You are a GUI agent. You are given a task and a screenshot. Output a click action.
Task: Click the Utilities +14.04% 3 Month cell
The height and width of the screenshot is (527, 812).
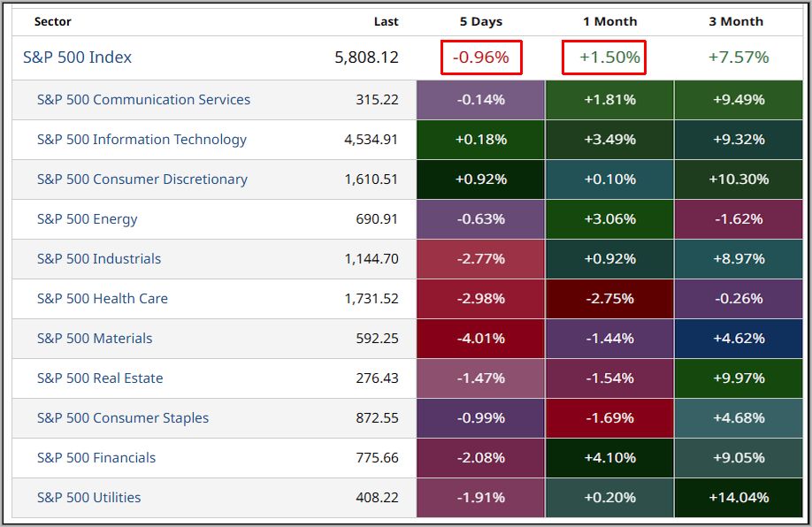coord(739,498)
